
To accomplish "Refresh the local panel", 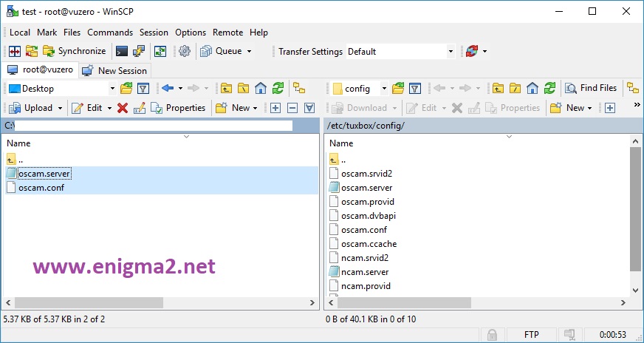I will point(278,89).
